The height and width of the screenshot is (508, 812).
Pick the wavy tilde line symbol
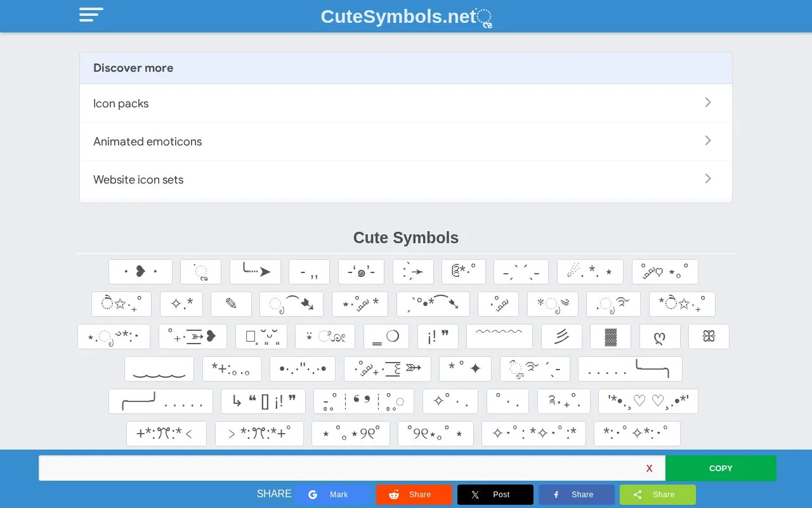pos(499,337)
